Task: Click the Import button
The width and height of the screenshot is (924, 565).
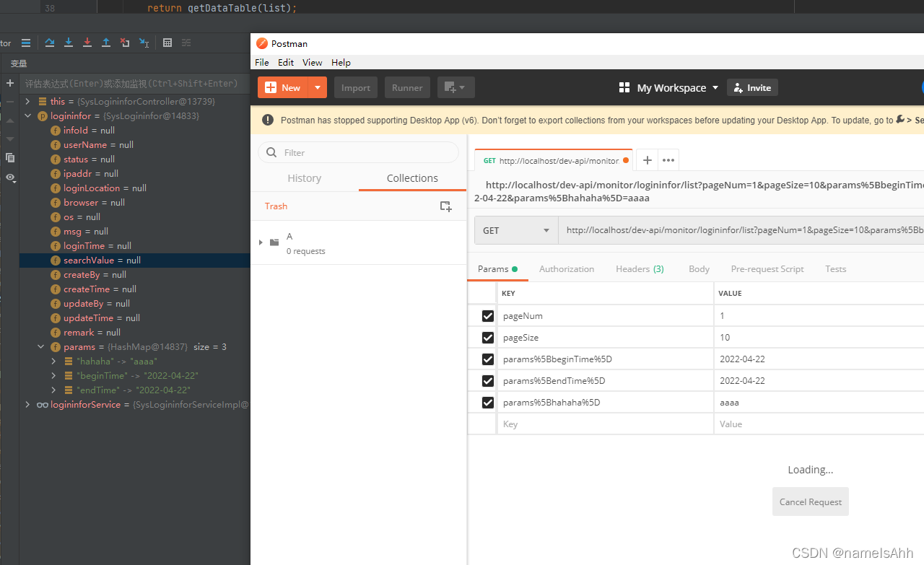Action: point(356,88)
